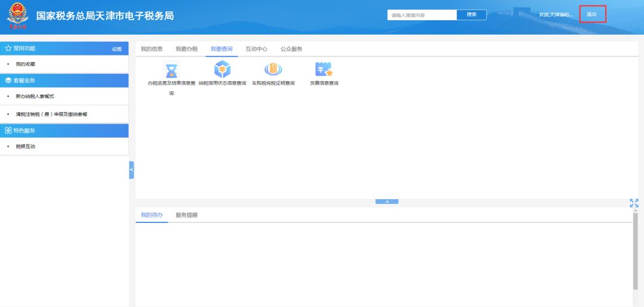644x307 pixels.
Task: Click the 常用功能 section header
Action: (64, 48)
